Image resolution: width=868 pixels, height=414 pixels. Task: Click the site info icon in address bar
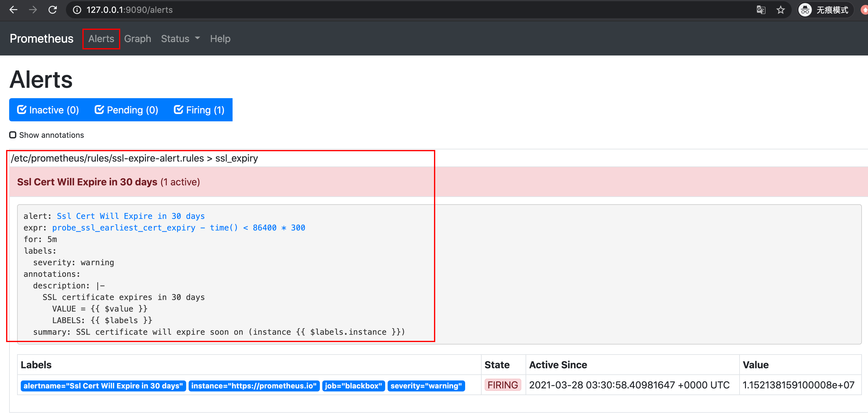[x=77, y=10]
